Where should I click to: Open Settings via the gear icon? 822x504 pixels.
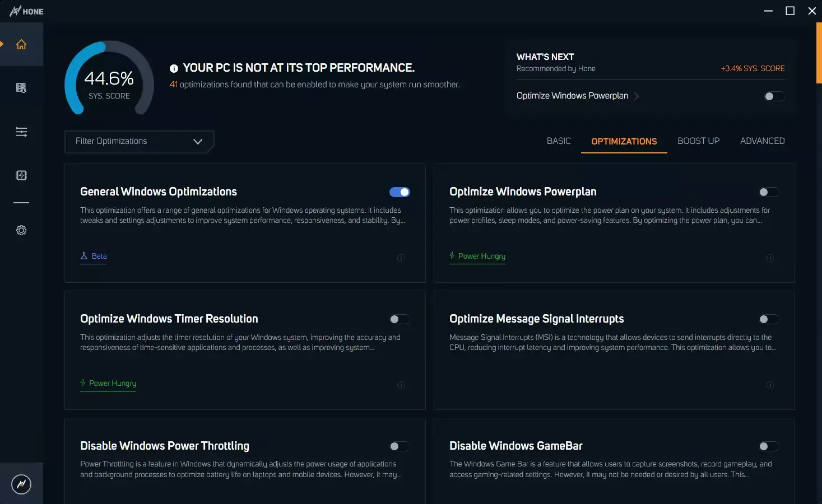(21, 230)
